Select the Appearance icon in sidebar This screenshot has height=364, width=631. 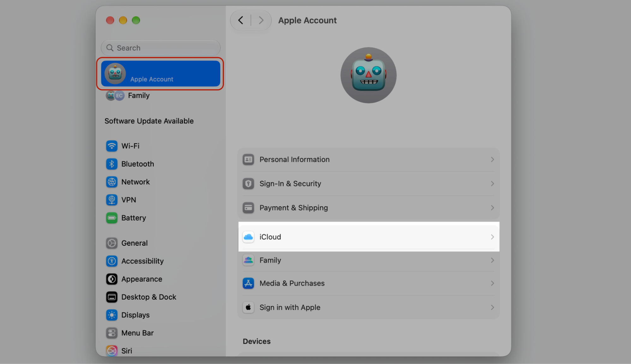pyautogui.click(x=112, y=279)
